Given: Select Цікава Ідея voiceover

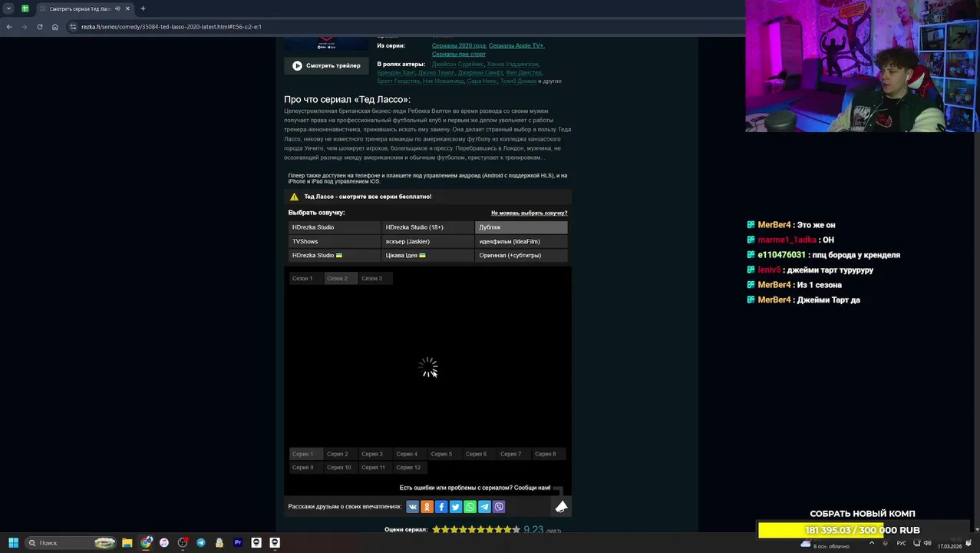Looking at the screenshot, I should click(x=428, y=255).
